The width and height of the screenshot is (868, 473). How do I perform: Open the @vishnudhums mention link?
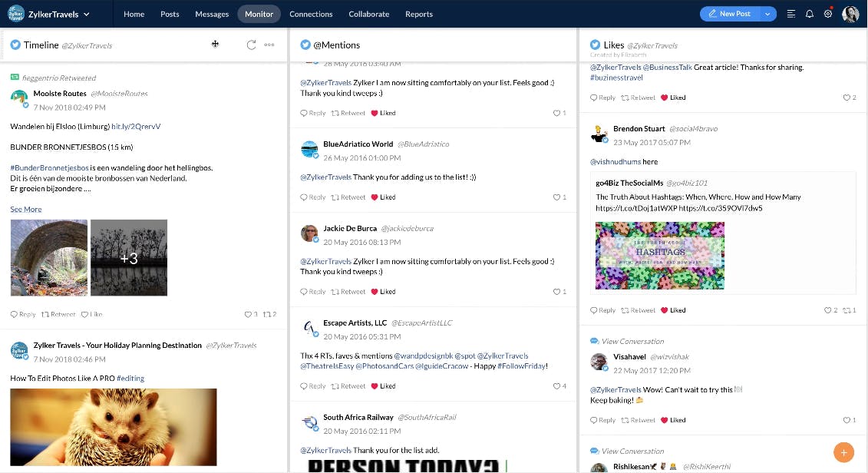coord(616,162)
